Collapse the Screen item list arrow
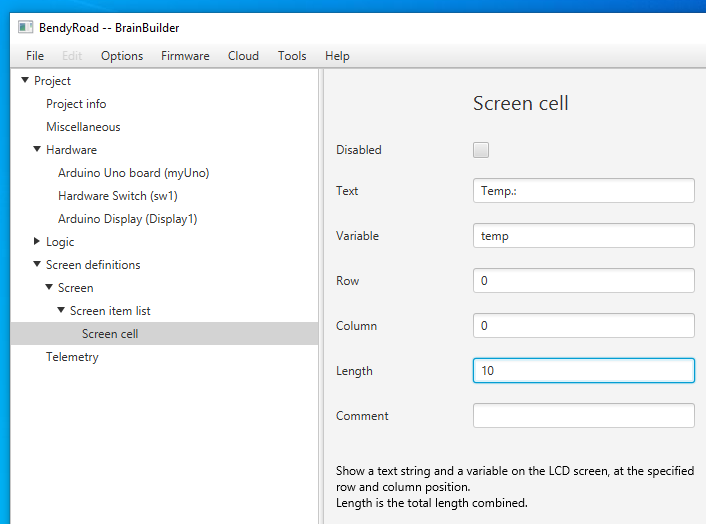Viewport: 706px width, 524px height. click(61, 310)
